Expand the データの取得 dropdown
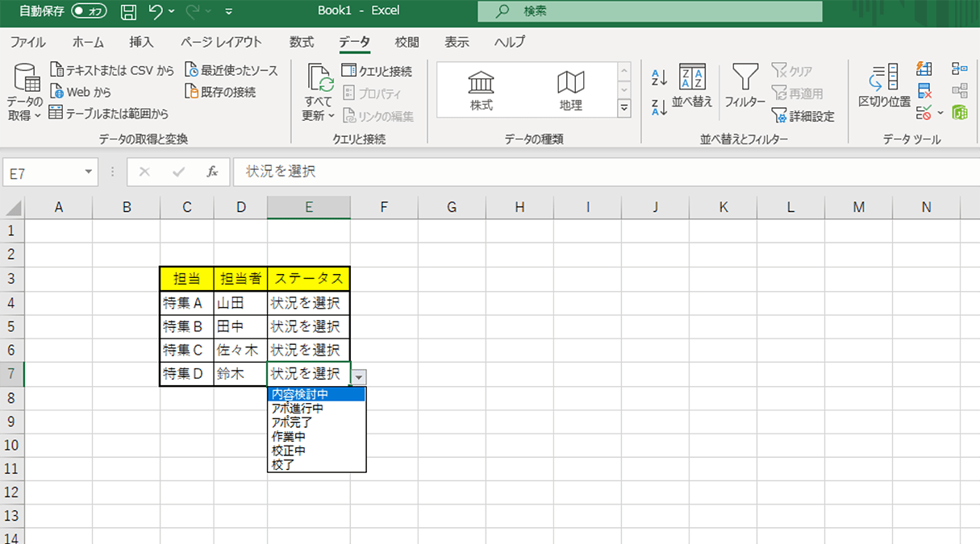This screenshot has height=544, width=980. 25,115
